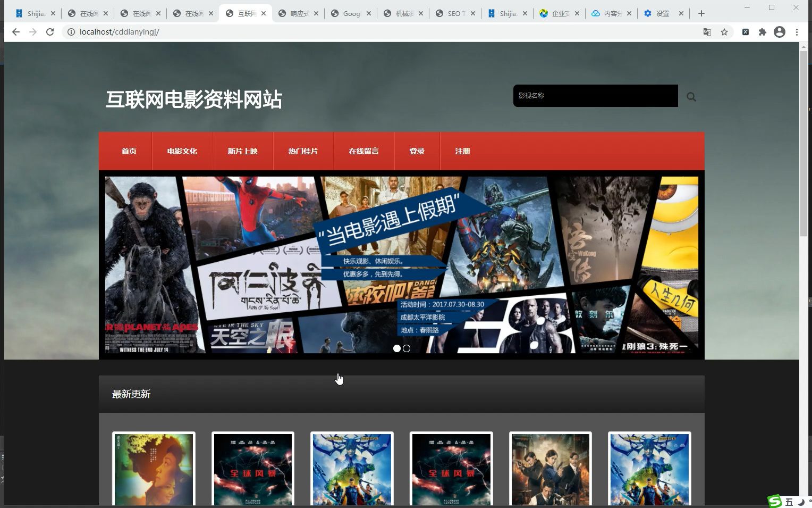Open the fourth poster 全球风暴
This screenshot has height=508, width=812.
[451, 469]
